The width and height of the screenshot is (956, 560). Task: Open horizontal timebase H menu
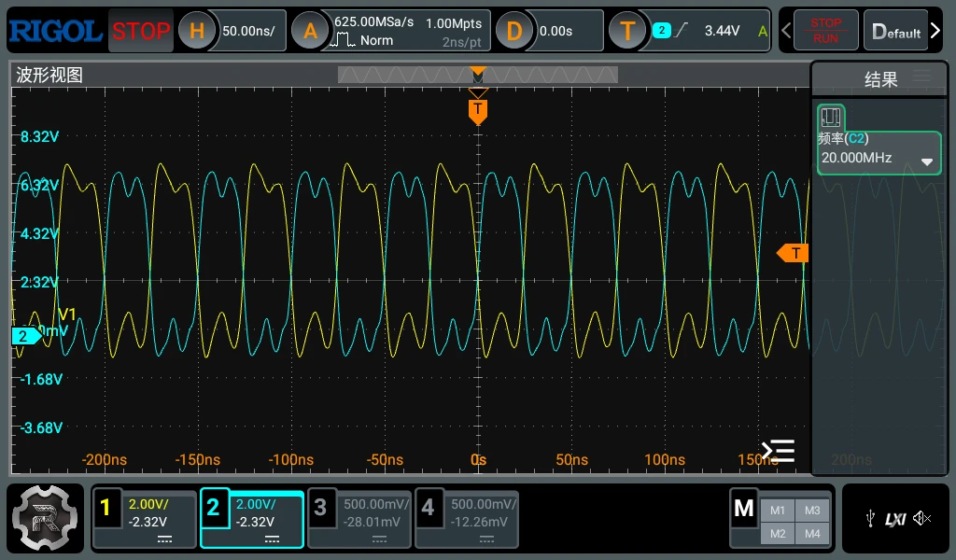(197, 31)
